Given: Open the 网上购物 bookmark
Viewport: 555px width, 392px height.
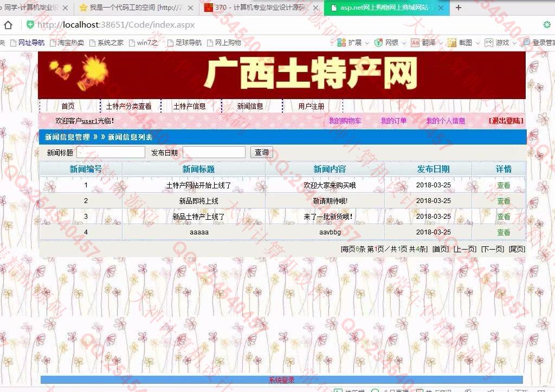Looking at the screenshot, I should click(x=224, y=43).
